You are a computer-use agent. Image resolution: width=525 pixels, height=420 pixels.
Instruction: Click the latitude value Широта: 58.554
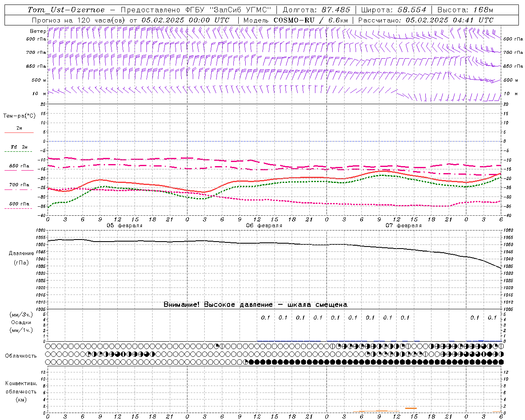394,10
